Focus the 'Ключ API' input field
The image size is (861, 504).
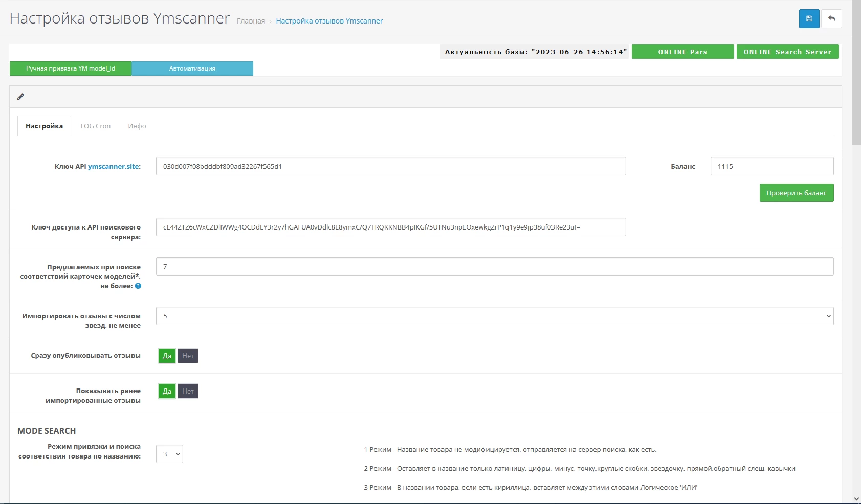click(x=391, y=166)
